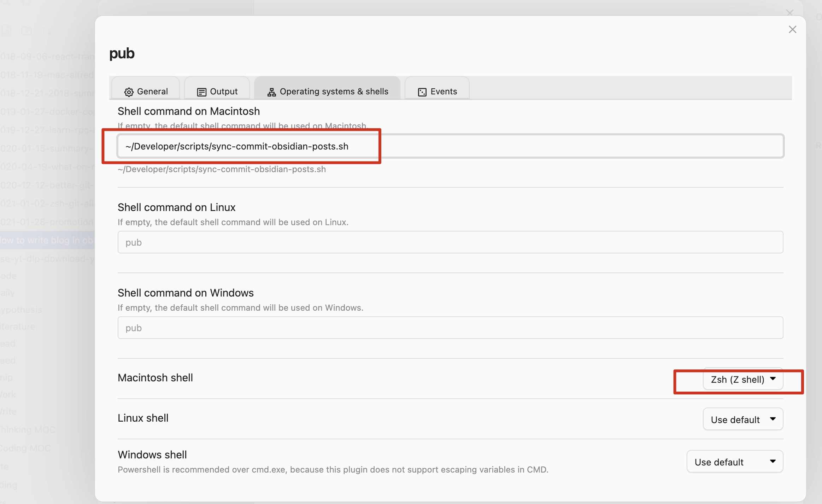Open the 018-11-19-mac-alfred sidebar note
822x504 pixels.
(x=47, y=75)
